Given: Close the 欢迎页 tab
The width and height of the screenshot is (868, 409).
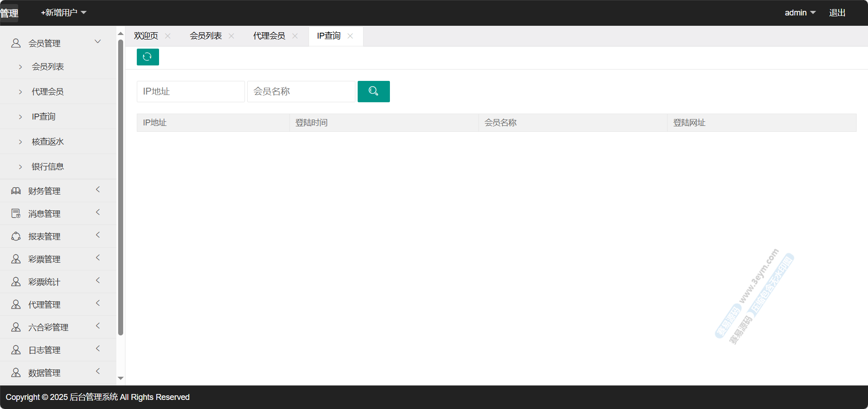Looking at the screenshot, I should coord(168,36).
